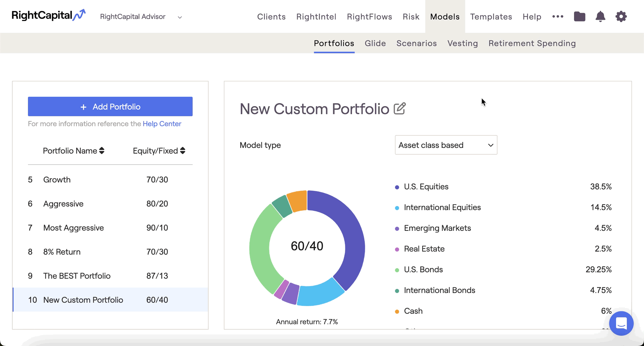
Task: Click the Add Portfolio button
Action: coord(110,106)
